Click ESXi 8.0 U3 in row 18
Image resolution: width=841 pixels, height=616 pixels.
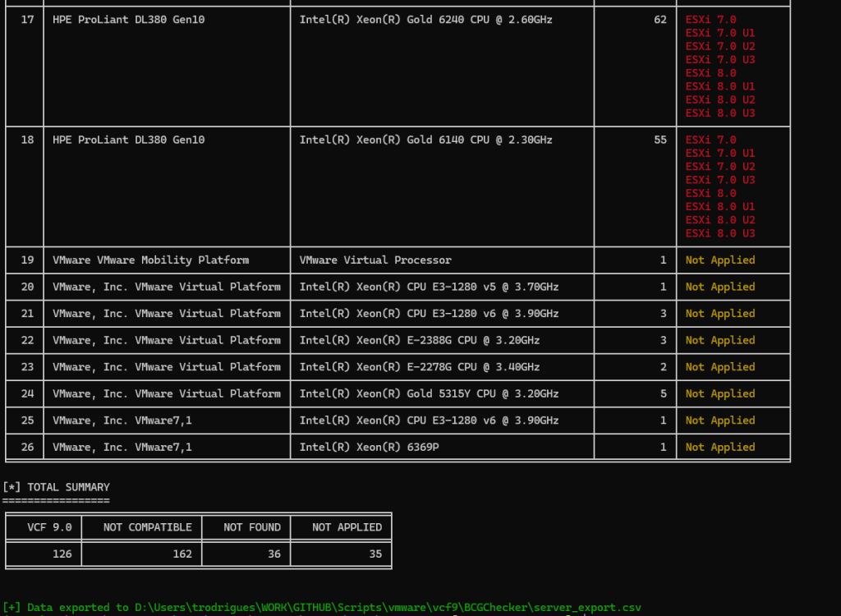[720, 233]
